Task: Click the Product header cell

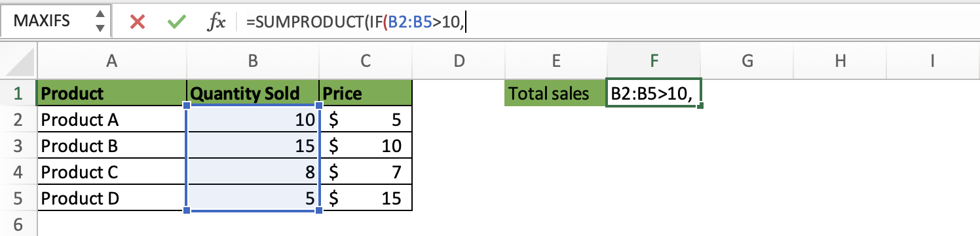Action: (112, 94)
